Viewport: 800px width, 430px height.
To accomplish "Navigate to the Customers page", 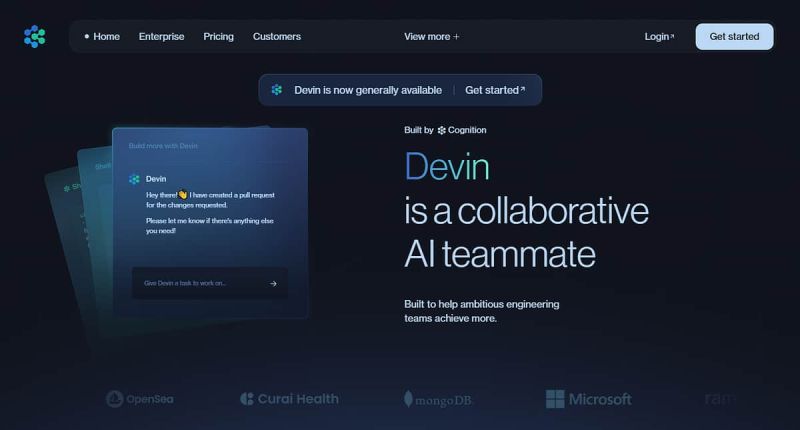I will pyautogui.click(x=276, y=37).
